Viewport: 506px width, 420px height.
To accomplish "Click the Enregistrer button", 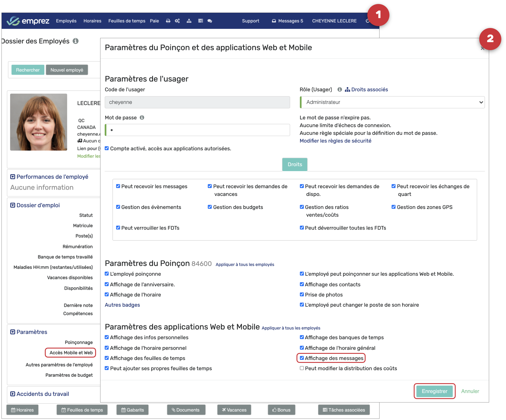I will (434, 391).
